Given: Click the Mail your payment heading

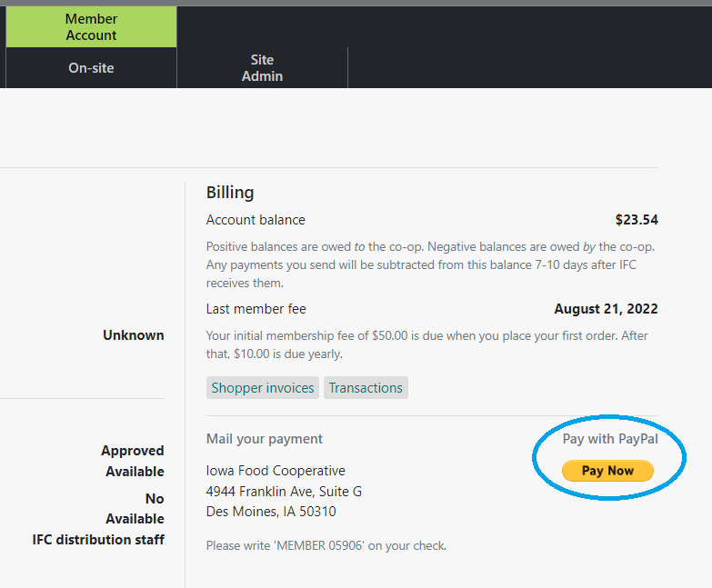Looking at the screenshot, I should tap(265, 439).
